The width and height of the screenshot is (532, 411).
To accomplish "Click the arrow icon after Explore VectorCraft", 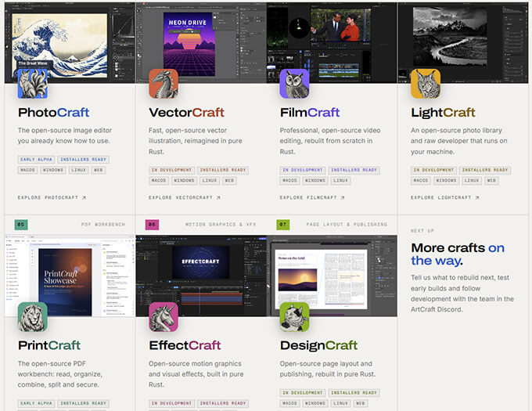I will [x=218, y=197].
